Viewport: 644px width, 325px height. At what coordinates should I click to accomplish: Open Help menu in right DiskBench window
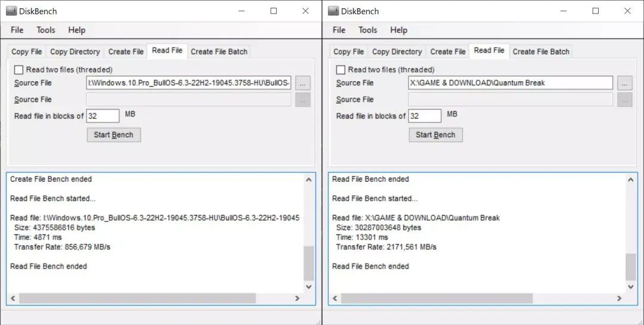[398, 30]
